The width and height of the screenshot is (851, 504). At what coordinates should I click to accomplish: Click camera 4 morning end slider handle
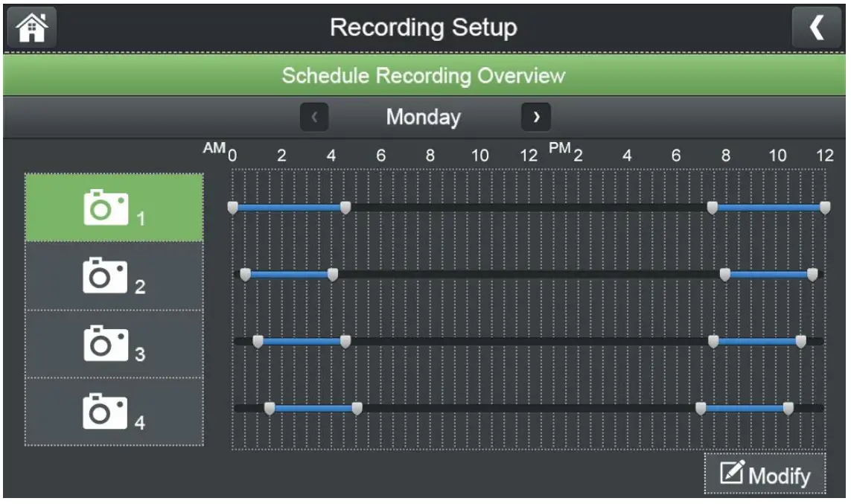click(357, 408)
